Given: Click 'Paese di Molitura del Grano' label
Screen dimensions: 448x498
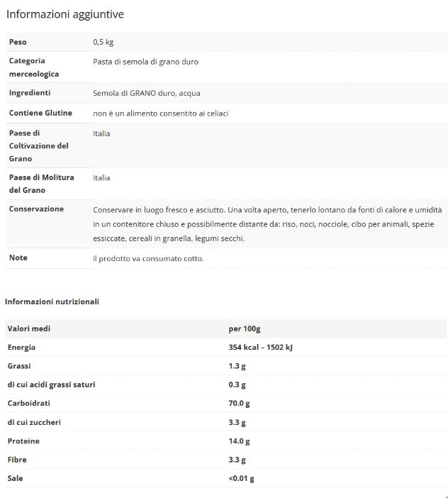Looking at the screenshot, I should (x=41, y=184).
